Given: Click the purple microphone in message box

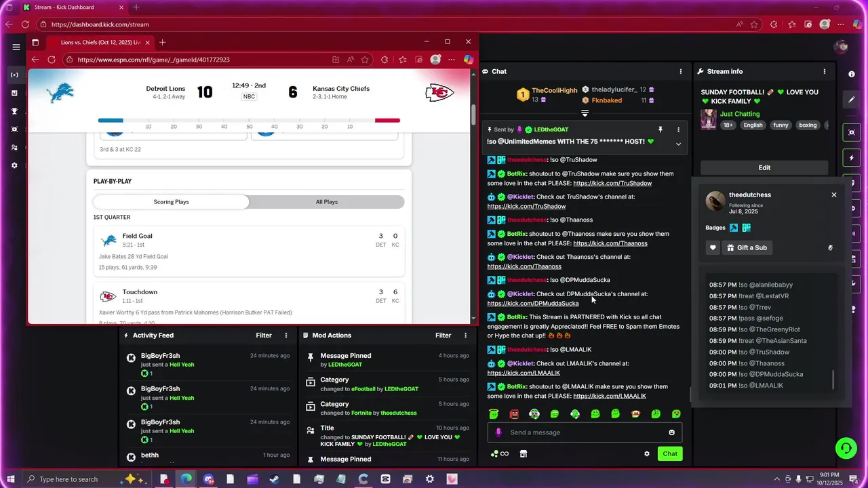Looking at the screenshot, I should point(498,432).
